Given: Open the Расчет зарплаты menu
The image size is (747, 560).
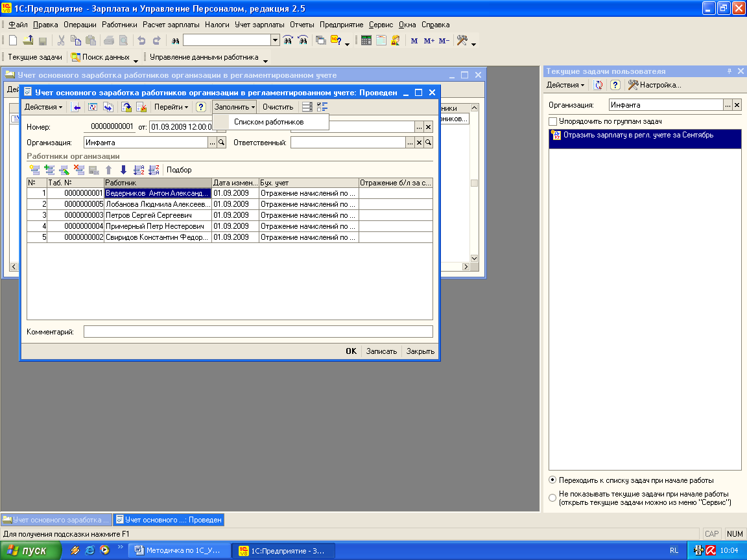Looking at the screenshot, I should 171,25.
